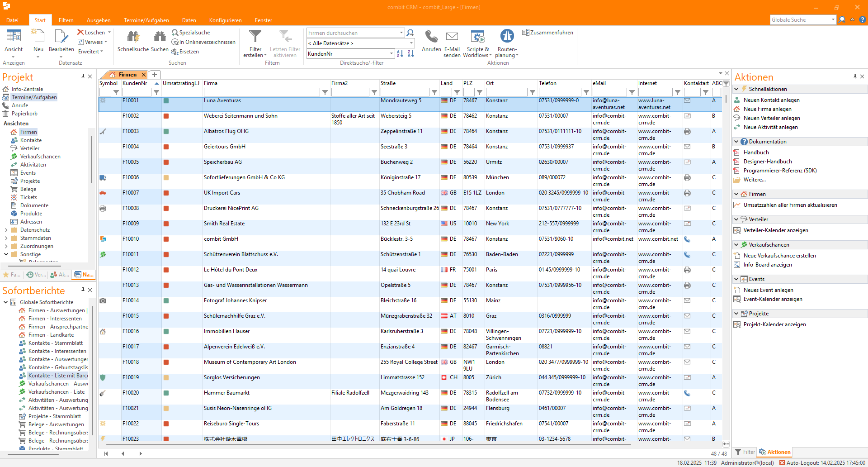The width and height of the screenshot is (868, 467).
Task: Click the Anrufen phone icon
Action: (x=431, y=37)
